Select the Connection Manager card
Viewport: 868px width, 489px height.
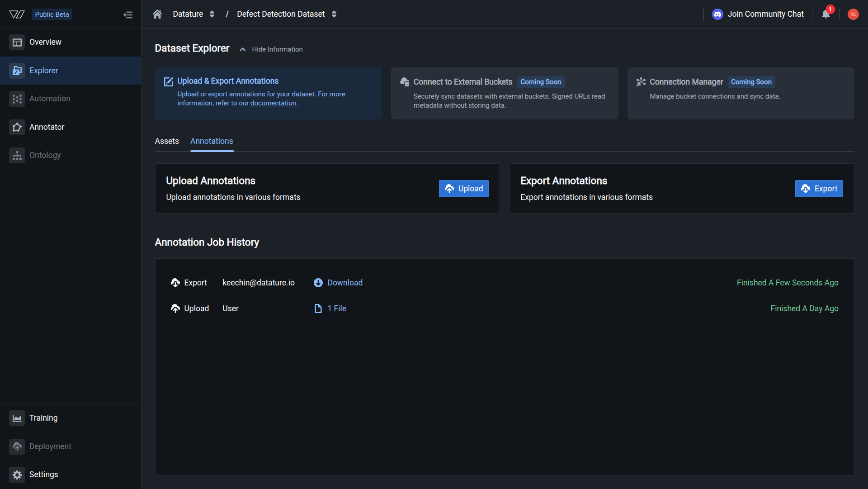tap(741, 93)
